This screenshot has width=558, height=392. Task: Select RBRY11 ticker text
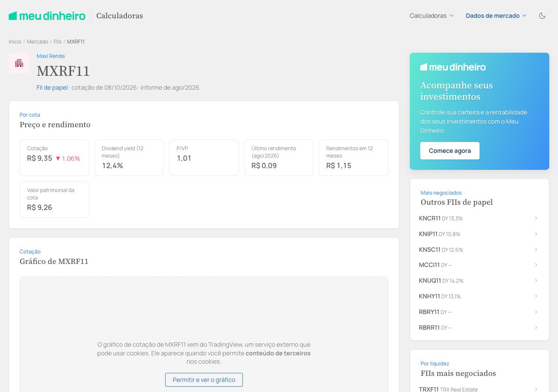(x=429, y=312)
